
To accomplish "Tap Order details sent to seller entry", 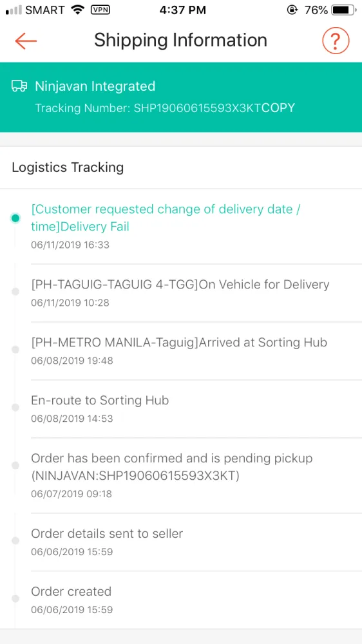I will click(x=181, y=542).
